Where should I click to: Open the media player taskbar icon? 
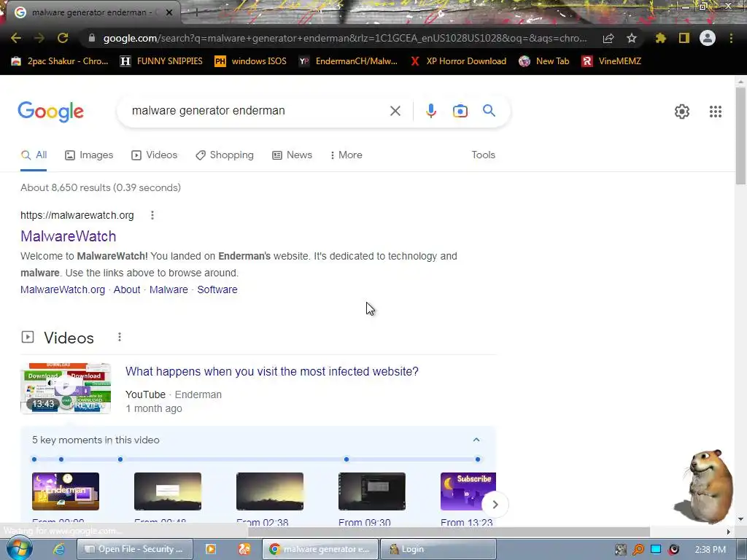click(211, 549)
